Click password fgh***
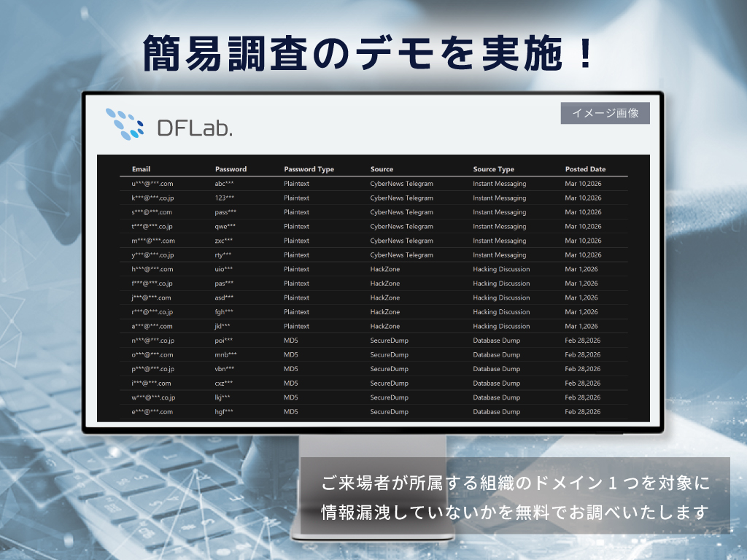Viewport: 747px width, 560px height. pyautogui.click(x=224, y=312)
